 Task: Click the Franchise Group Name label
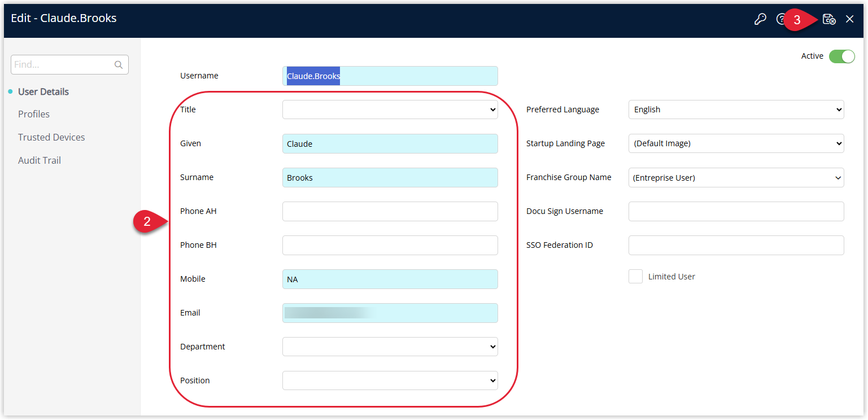click(569, 177)
